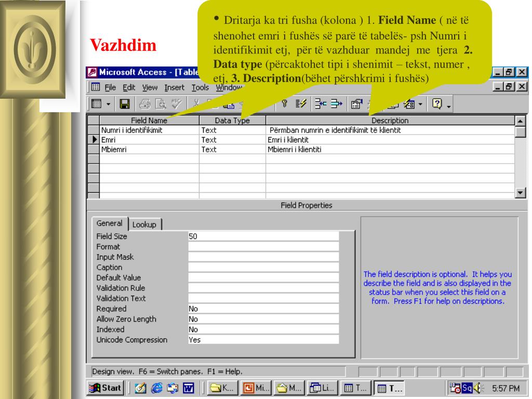Click the Validation Text property box

tap(263, 299)
